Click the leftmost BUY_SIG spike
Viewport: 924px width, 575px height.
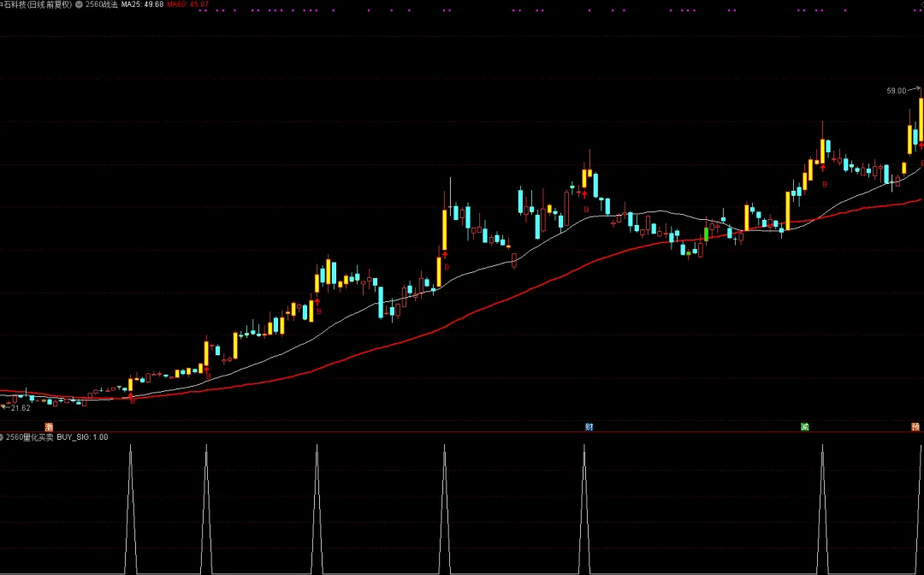click(130, 510)
